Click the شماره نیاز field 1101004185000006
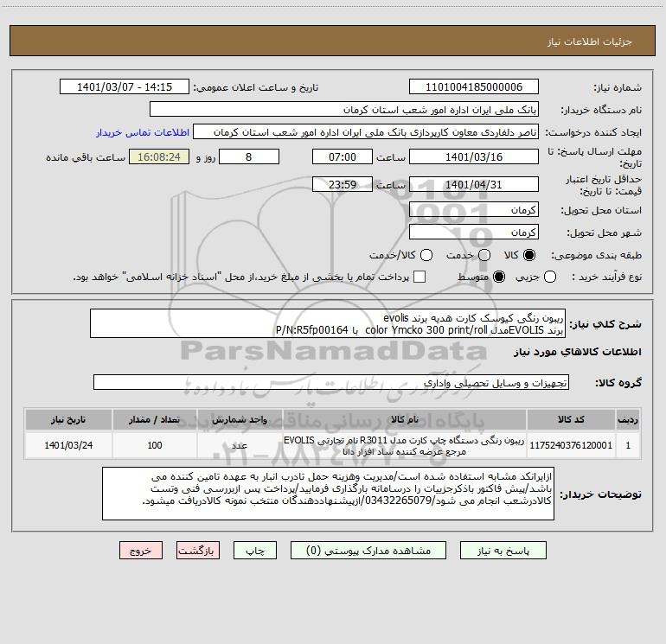Viewport: 666px width, 644px height. tap(474, 87)
